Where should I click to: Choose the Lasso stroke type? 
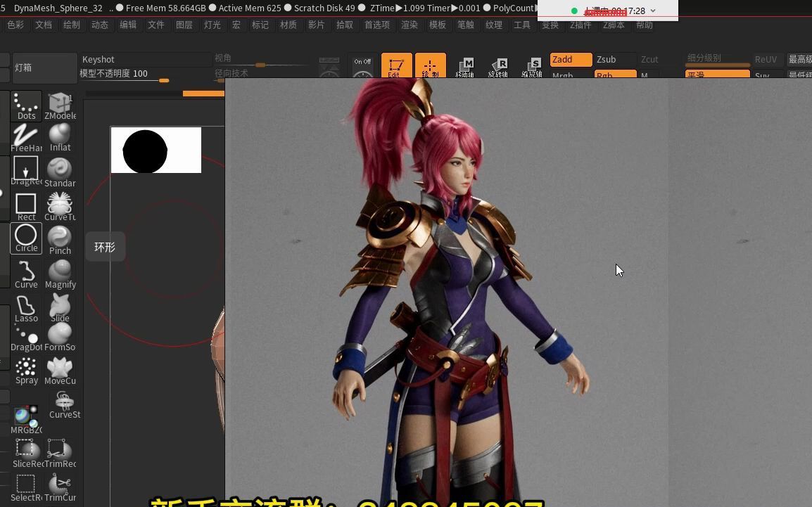[26, 304]
